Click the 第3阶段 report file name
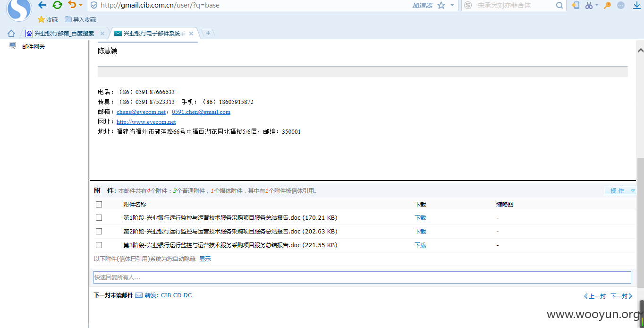 coord(230,245)
